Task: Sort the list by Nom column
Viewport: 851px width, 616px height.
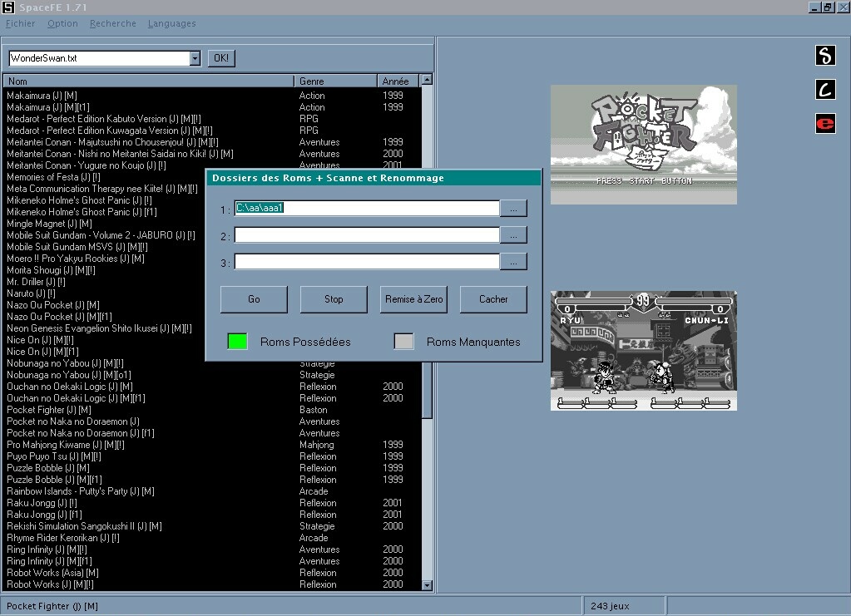Action: pyautogui.click(x=148, y=81)
